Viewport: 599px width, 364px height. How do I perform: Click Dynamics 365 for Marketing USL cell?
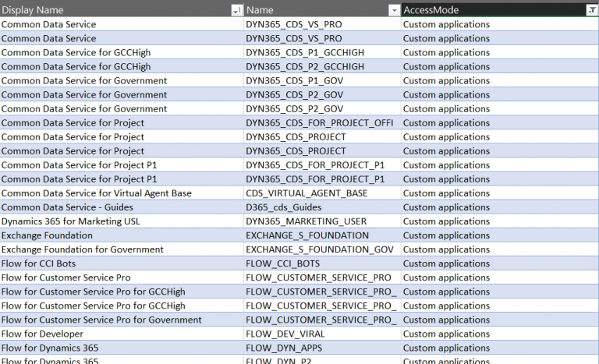click(x=75, y=221)
